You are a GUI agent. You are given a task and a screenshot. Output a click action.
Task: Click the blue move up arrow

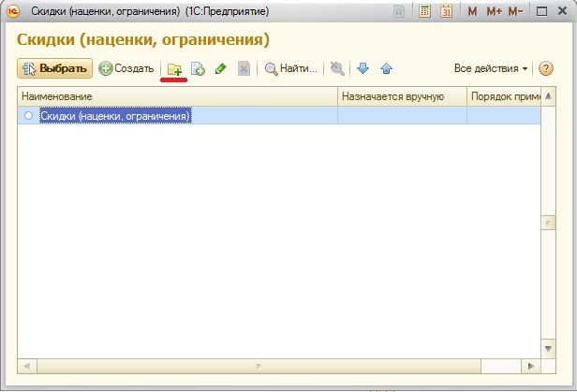386,69
